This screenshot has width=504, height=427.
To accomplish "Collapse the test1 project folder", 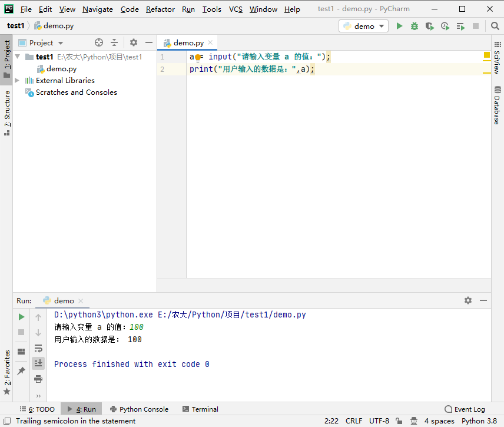I will pyautogui.click(x=17, y=57).
